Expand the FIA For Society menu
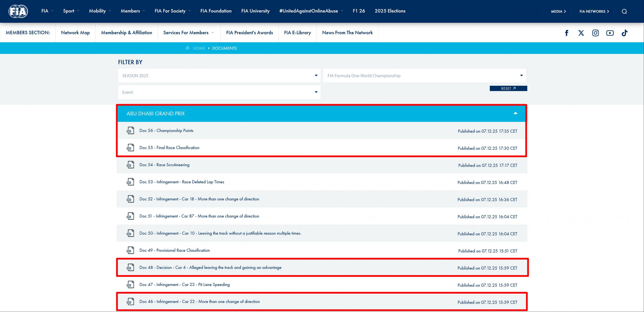This screenshot has height=312, width=644. pyautogui.click(x=172, y=11)
